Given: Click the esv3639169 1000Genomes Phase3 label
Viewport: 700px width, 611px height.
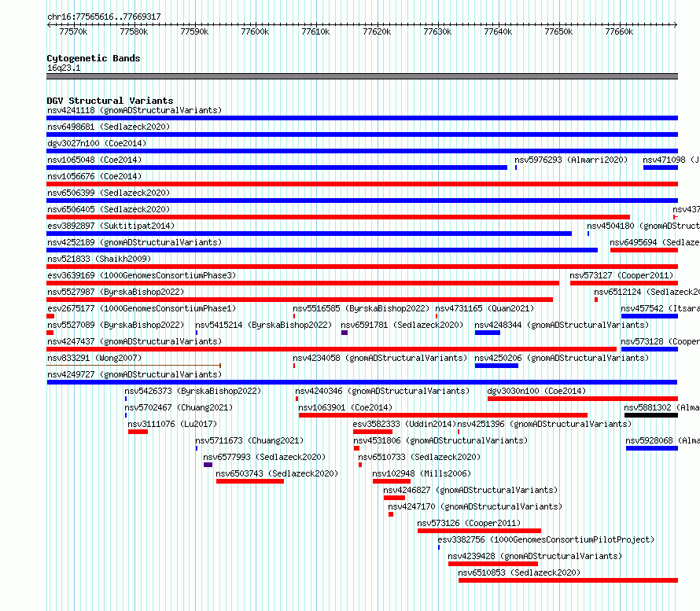Looking at the screenshot, I should [142, 275].
